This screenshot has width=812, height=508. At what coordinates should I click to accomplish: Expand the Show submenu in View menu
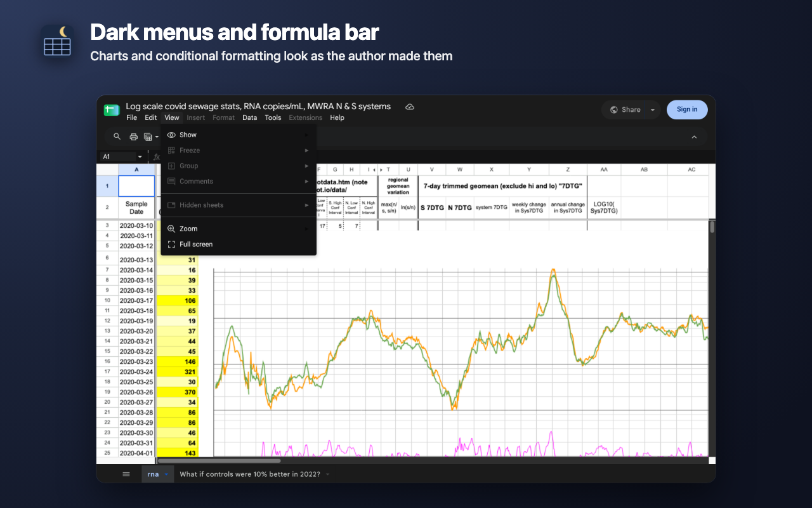pyautogui.click(x=239, y=135)
